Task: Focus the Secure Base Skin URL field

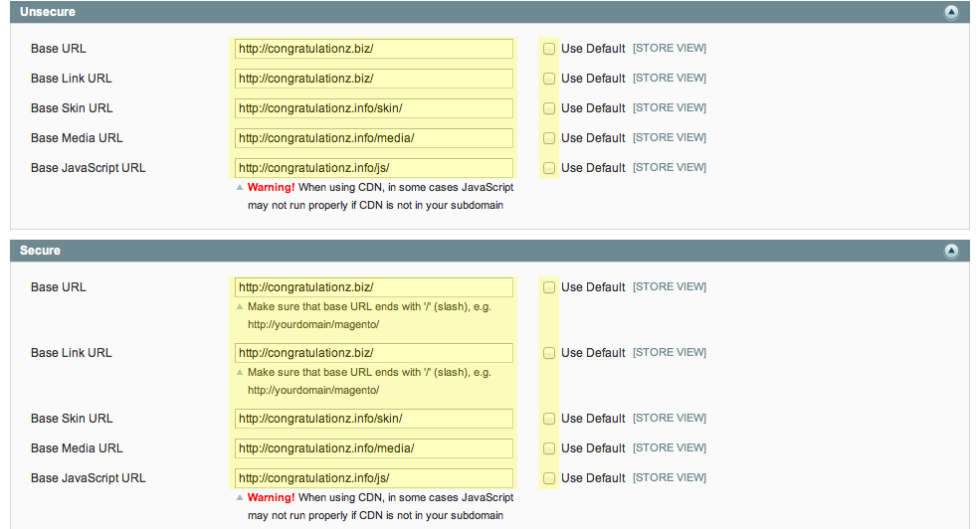Action: click(x=374, y=419)
